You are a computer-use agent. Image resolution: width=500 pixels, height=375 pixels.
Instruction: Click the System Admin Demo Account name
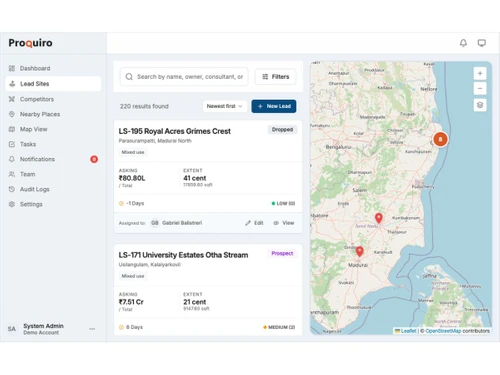click(43, 329)
